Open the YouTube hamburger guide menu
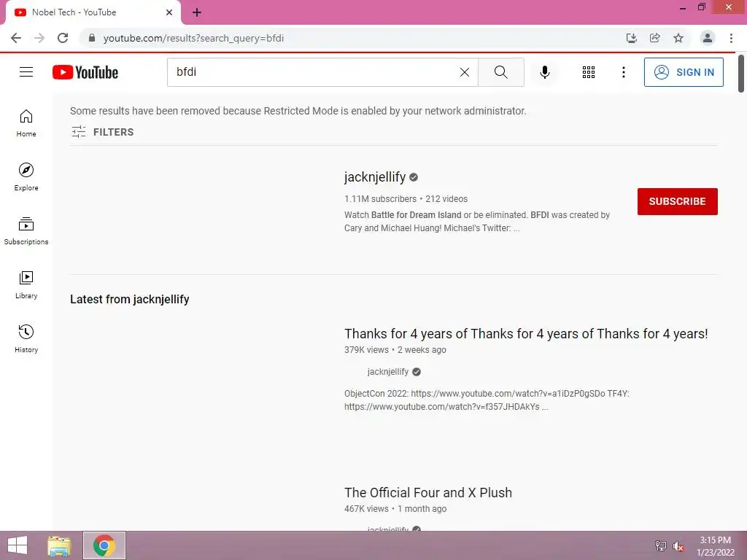 coord(26,72)
